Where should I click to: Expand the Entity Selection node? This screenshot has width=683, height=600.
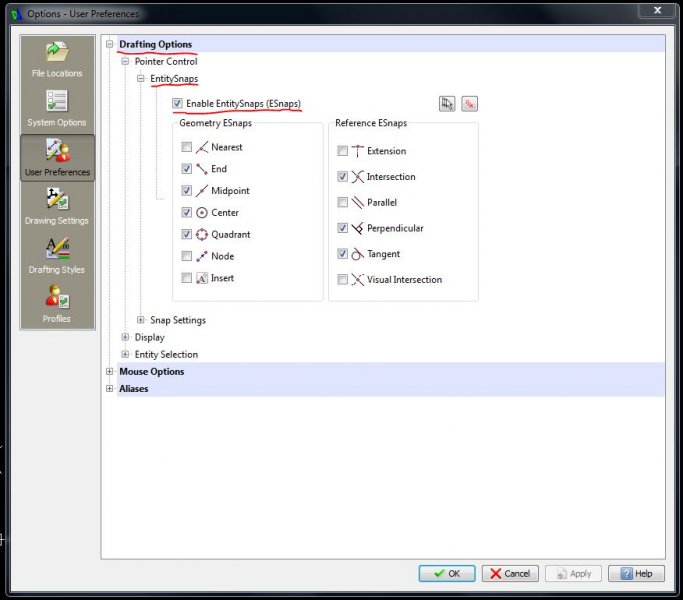coord(125,354)
